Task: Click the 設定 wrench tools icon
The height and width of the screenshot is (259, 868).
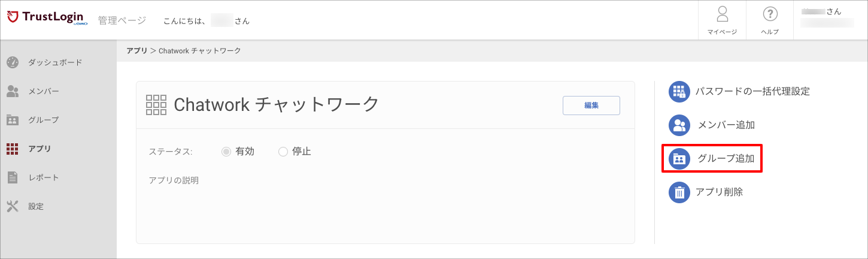Action: [13, 206]
